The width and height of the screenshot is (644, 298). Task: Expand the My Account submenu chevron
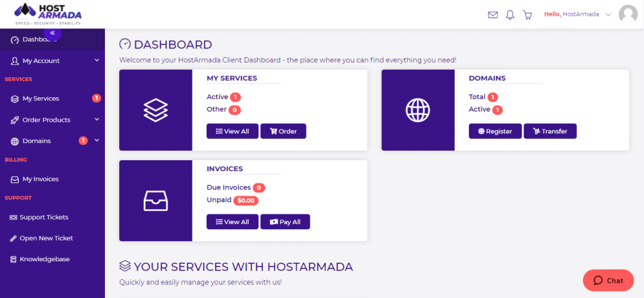[x=97, y=61]
